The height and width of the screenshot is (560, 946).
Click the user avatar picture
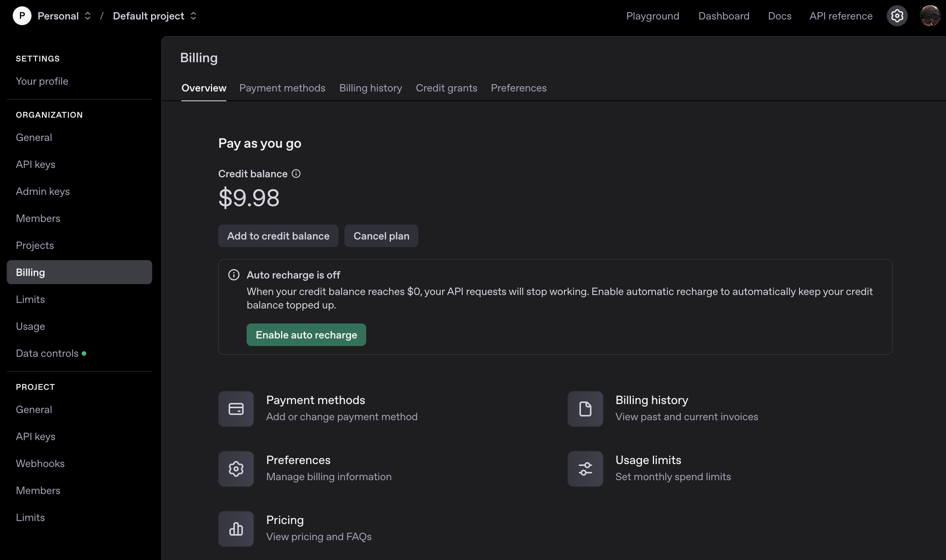tap(930, 16)
